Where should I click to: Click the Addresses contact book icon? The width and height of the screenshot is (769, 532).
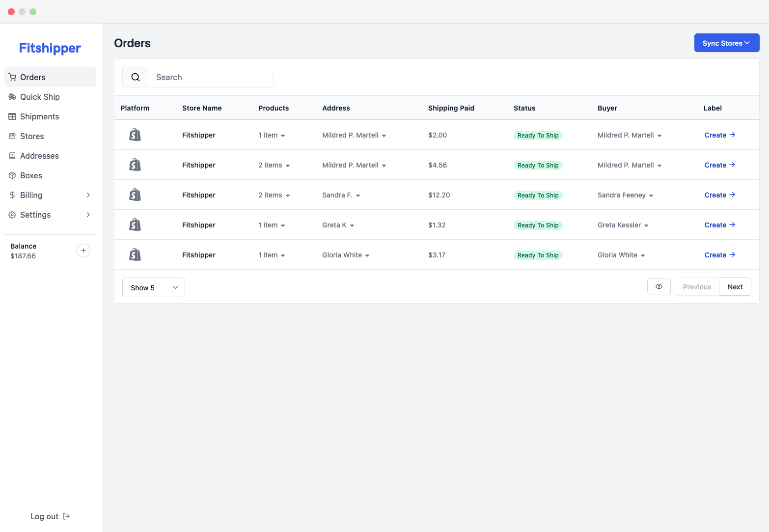[13, 156]
